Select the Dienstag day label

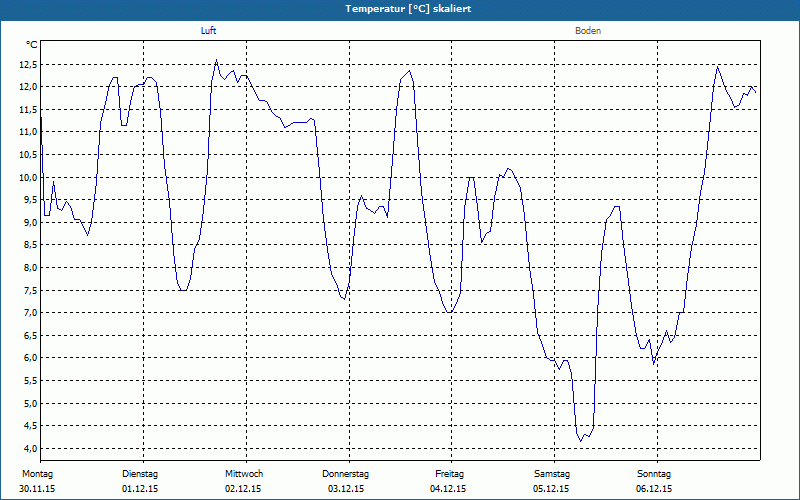coord(140,474)
